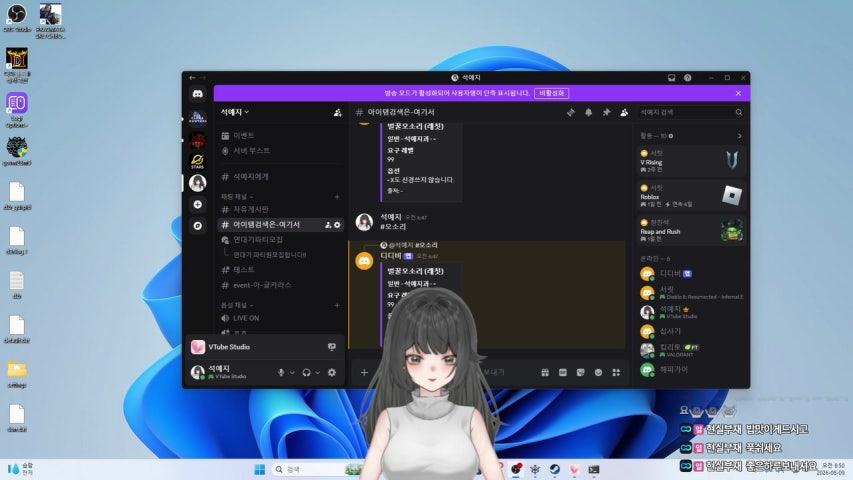
Task: Open the sticker picker icon
Action: click(x=580, y=373)
